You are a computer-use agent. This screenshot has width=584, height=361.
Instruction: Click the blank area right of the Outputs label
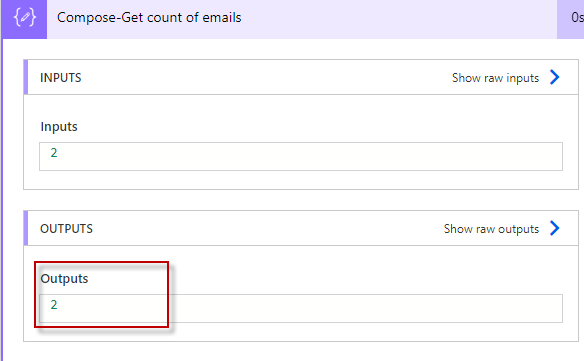[365, 278]
